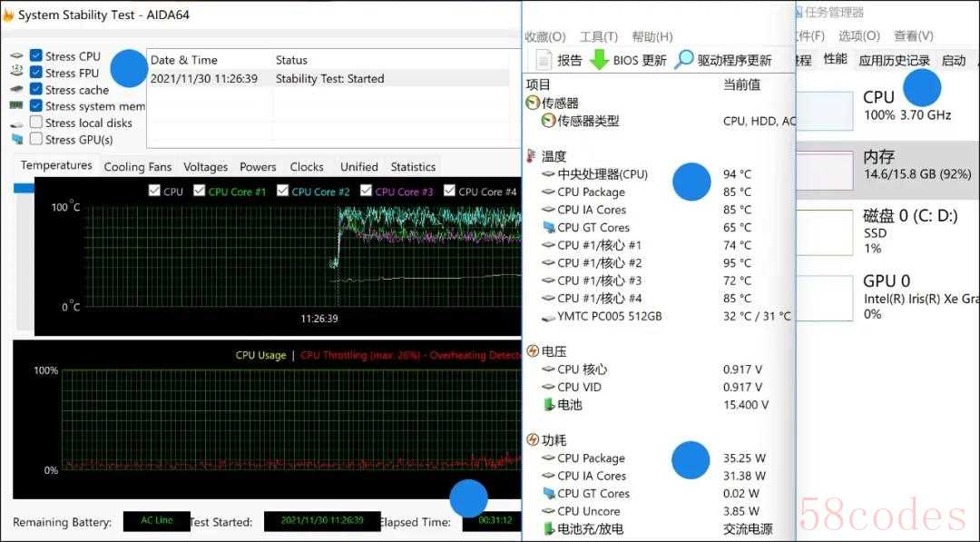The width and height of the screenshot is (980, 542).
Task: Click the 传感器 group icon
Action: point(533,103)
